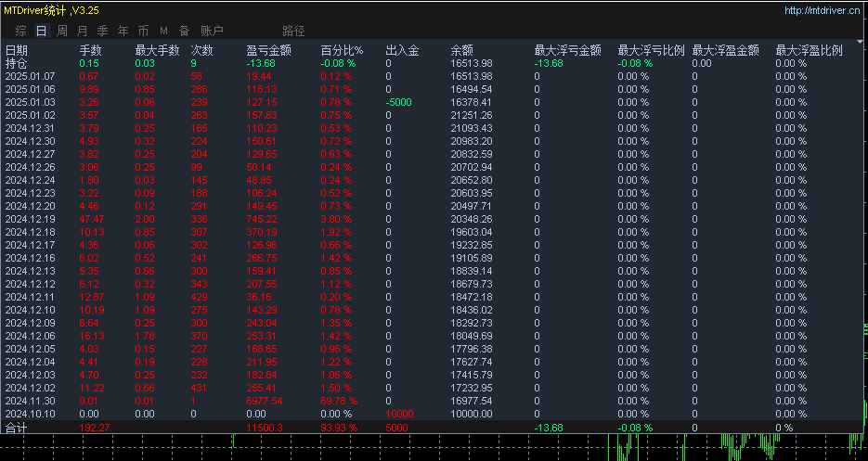This screenshot has height=461, width=868.
Task: Select the 2024.12.19 date row
Action: 30,219
